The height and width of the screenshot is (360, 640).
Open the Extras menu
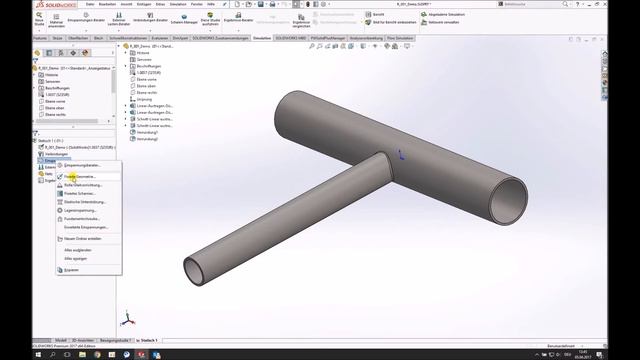(160, 4)
